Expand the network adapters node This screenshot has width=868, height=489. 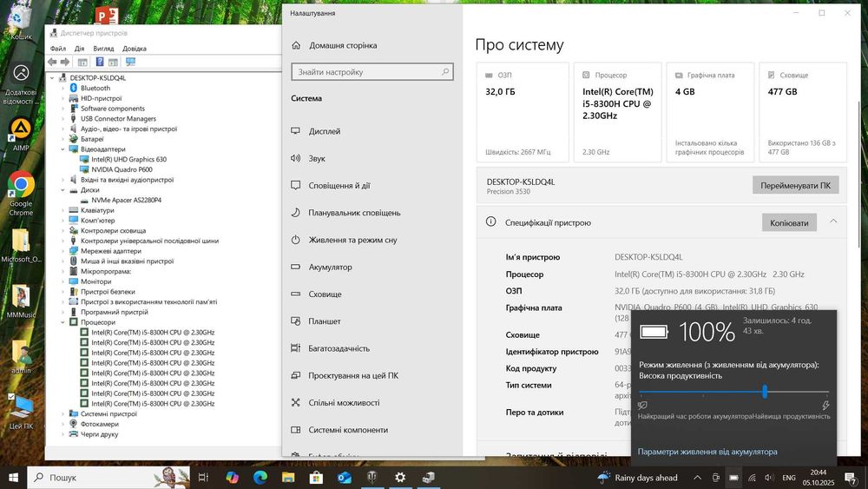click(63, 251)
